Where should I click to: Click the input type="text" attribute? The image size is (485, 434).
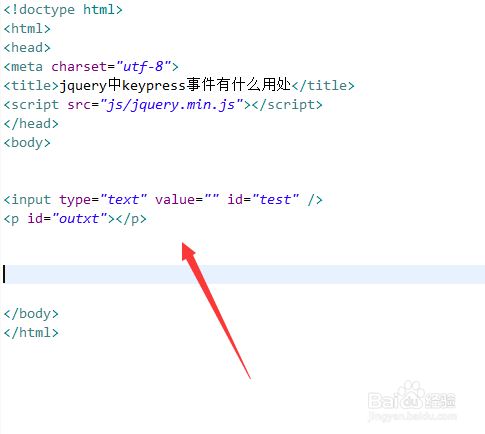(103, 200)
